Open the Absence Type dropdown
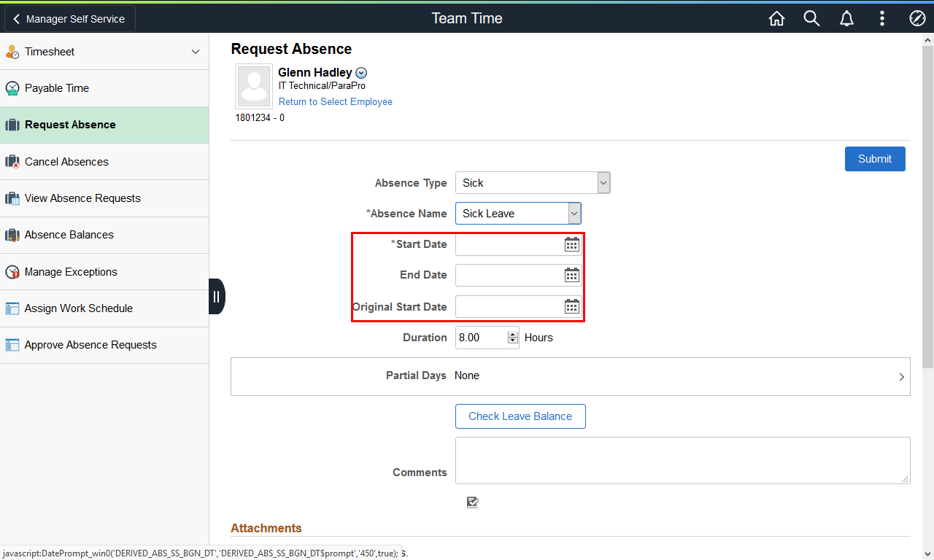 pos(533,183)
